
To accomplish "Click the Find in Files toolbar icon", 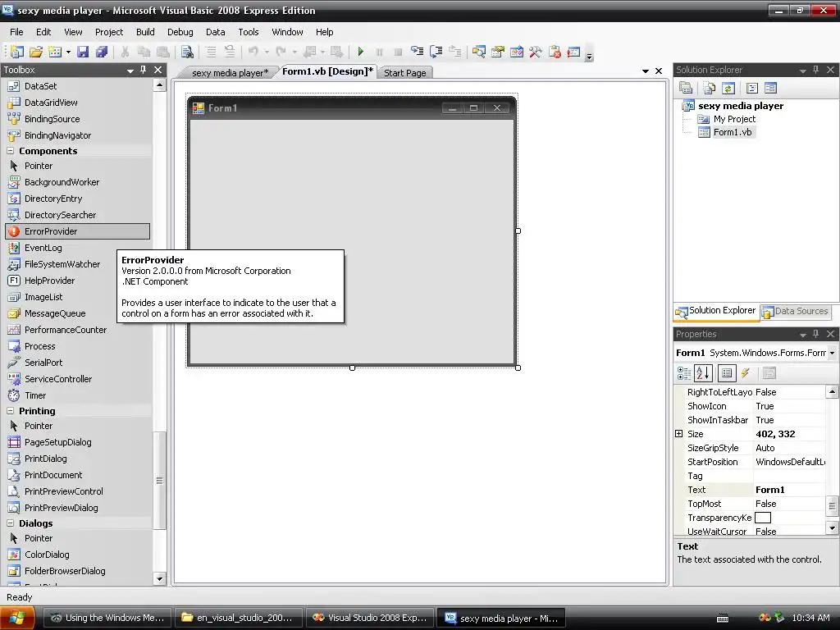I will click(187, 52).
